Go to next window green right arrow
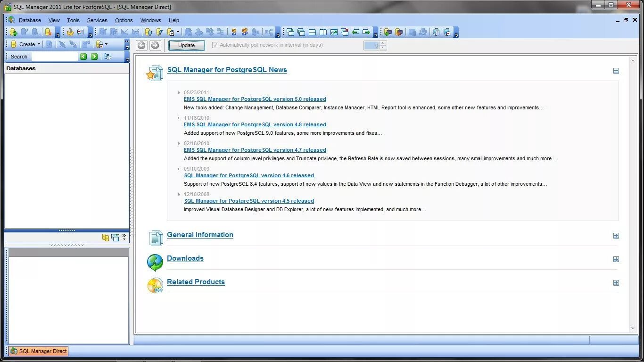644x362 pixels. [366, 32]
